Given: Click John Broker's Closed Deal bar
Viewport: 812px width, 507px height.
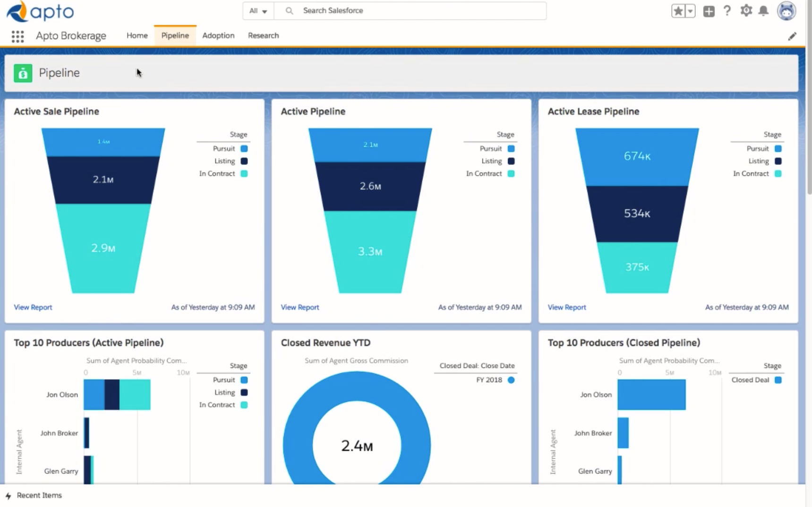Looking at the screenshot, I should [623, 433].
